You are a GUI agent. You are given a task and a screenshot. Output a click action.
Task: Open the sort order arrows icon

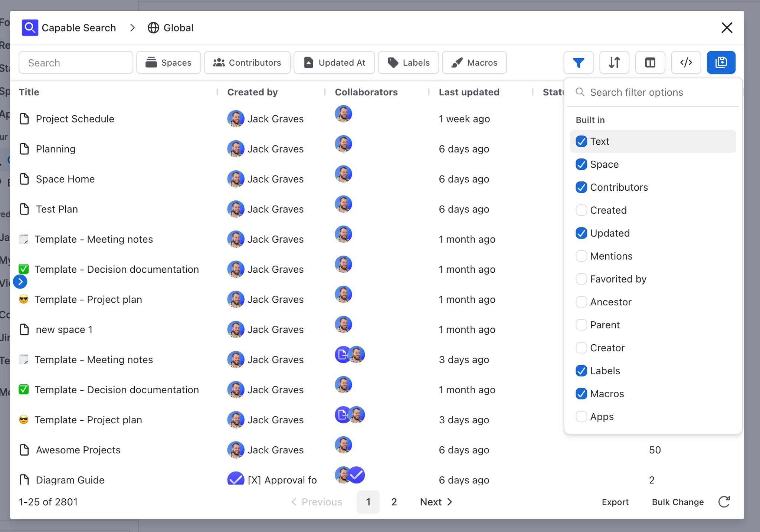pyautogui.click(x=614, y=63)
